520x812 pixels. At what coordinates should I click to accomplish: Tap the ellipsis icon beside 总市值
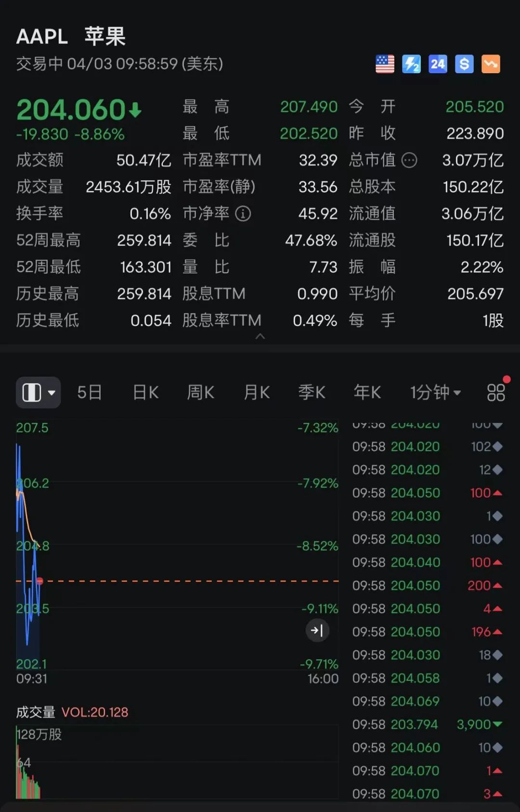409,160
